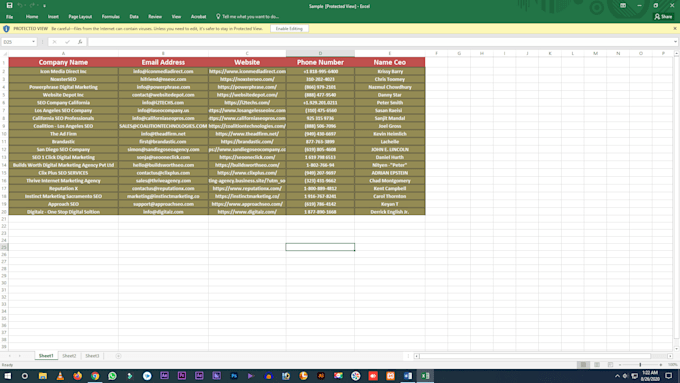Open the Page Layout ribbon tab
This screenshot has height=383, width=680.
pyautogui.click(x=80, y=16)
